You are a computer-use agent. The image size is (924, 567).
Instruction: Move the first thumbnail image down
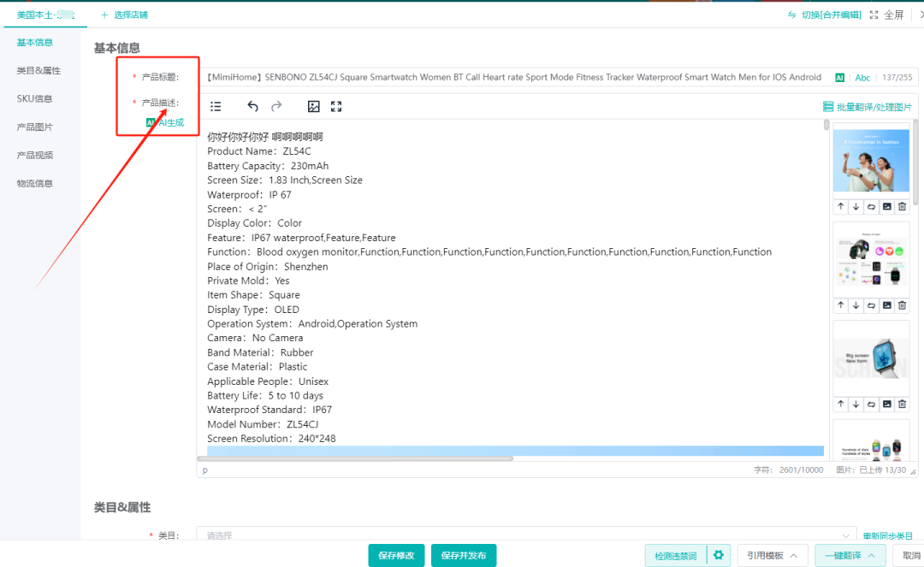[856, 206]
